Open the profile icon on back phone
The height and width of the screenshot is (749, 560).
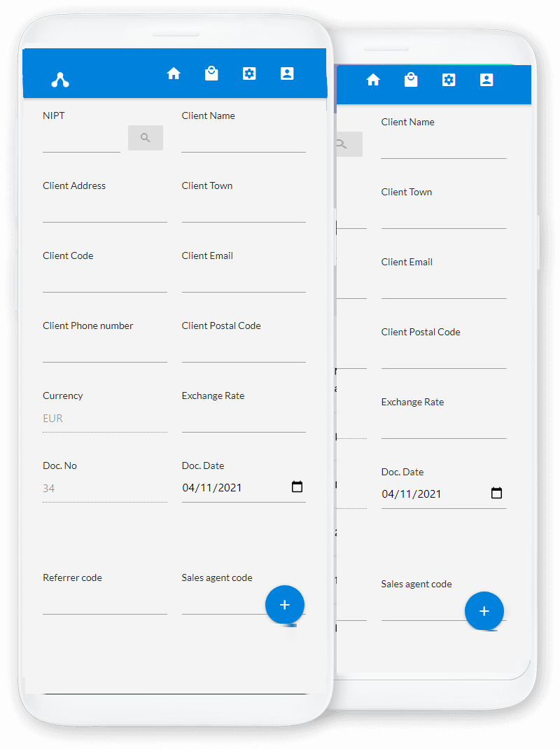click(x=486, y=80)
